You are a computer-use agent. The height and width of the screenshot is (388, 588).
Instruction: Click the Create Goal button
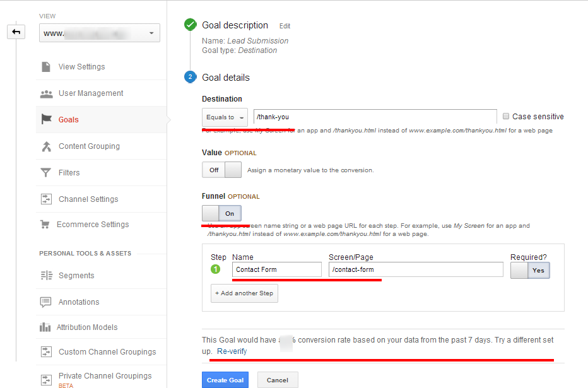pos(225,380)
